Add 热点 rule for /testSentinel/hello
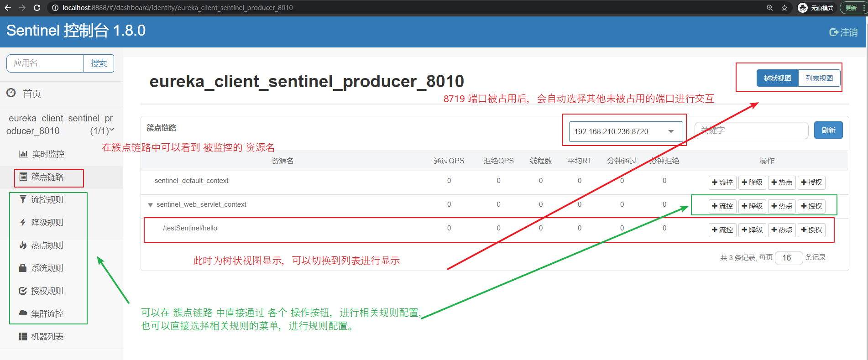Screen dimensions: 868x360 [782, 230]
